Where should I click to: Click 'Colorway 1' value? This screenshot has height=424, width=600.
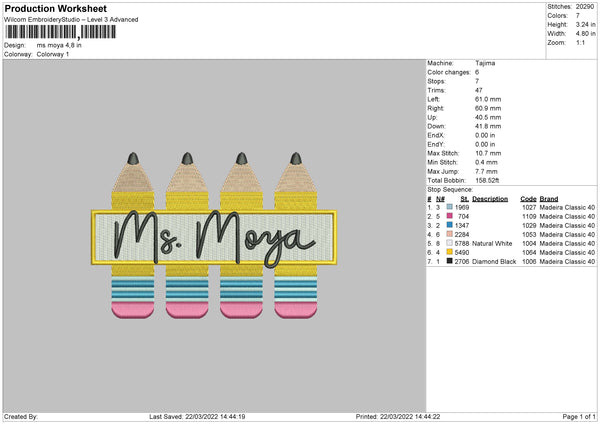53,54
